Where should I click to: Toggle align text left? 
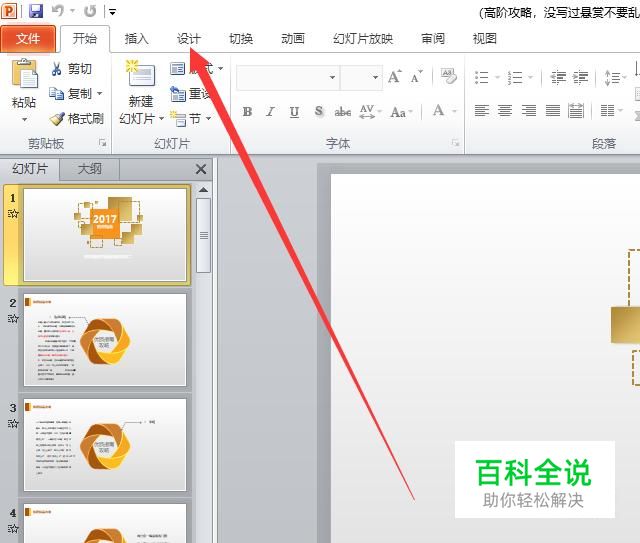482,111
